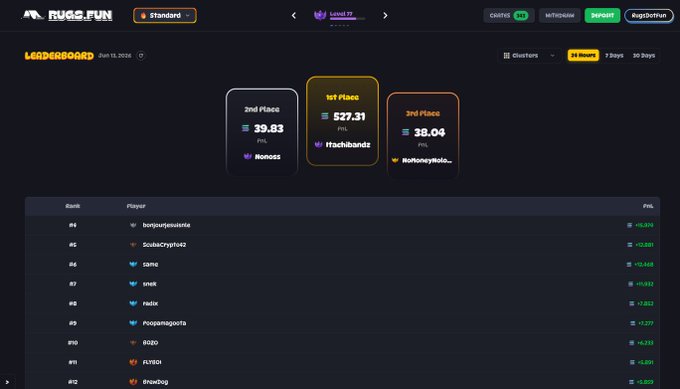Click player radix in rank #8
680x389 pixels.
pos(150,304)
